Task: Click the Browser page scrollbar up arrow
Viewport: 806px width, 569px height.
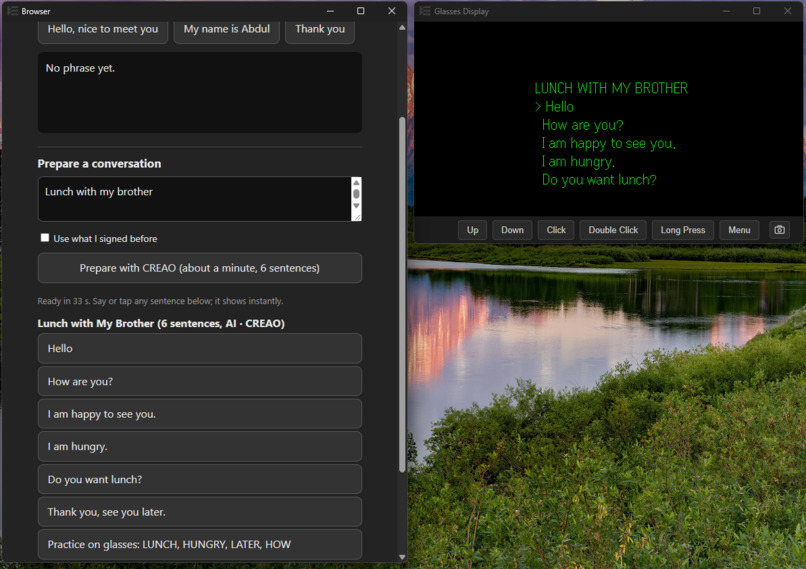Action: pyautogui.click(x=402, y=28)
